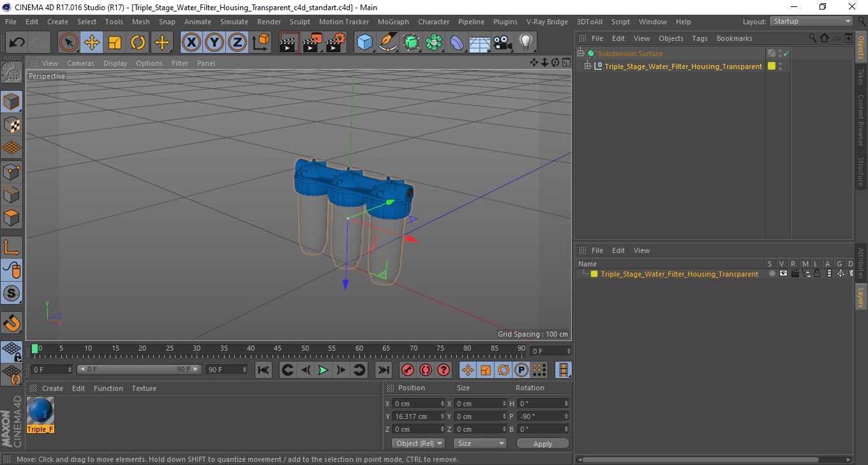Image resolution: width=868 pixels, height=465 pixels.
Task: Add a Floor environment object
Action: coord(480,43)
